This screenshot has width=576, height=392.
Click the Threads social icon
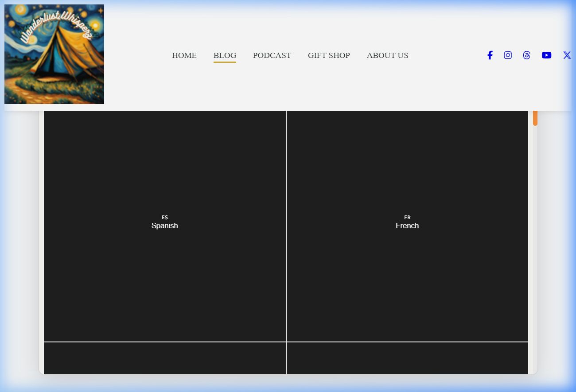[x=526, y=55]
